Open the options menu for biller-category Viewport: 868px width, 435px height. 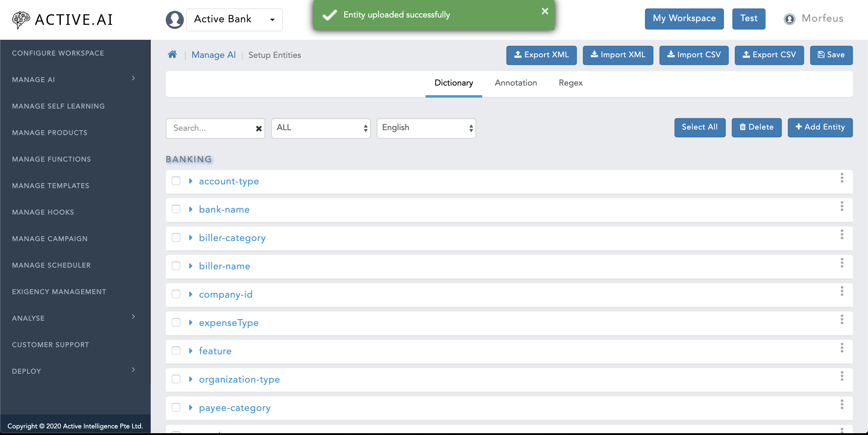842,234
